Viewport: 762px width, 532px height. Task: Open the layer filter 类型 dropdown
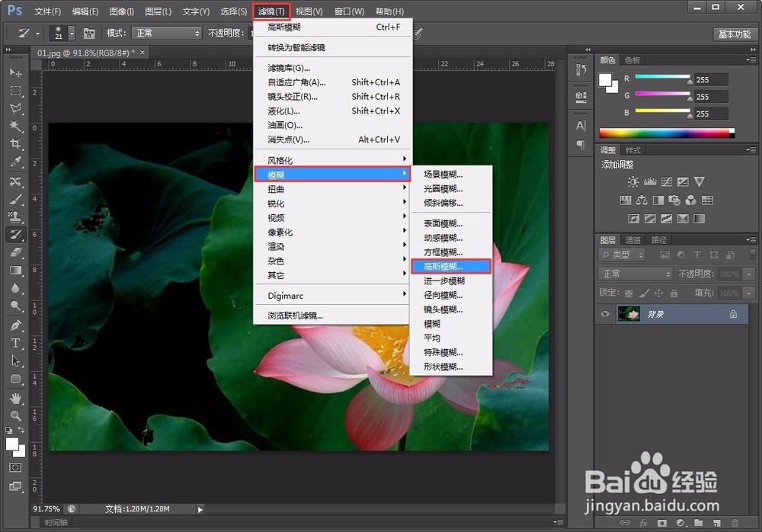click(620, 255)
